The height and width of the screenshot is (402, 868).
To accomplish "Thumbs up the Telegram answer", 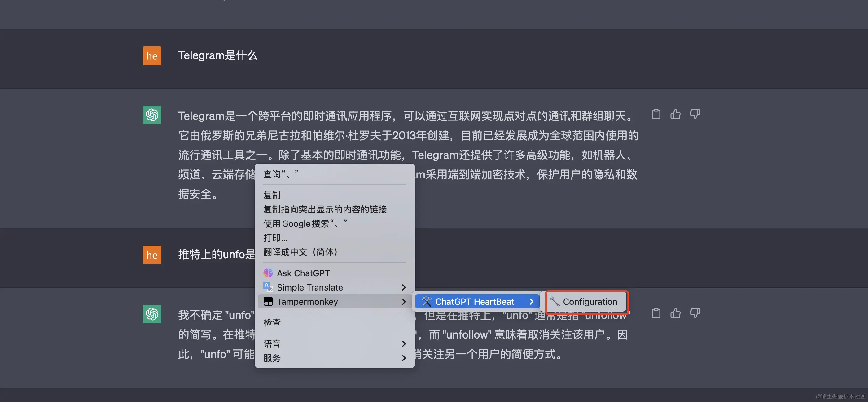I will click(675, 114).
